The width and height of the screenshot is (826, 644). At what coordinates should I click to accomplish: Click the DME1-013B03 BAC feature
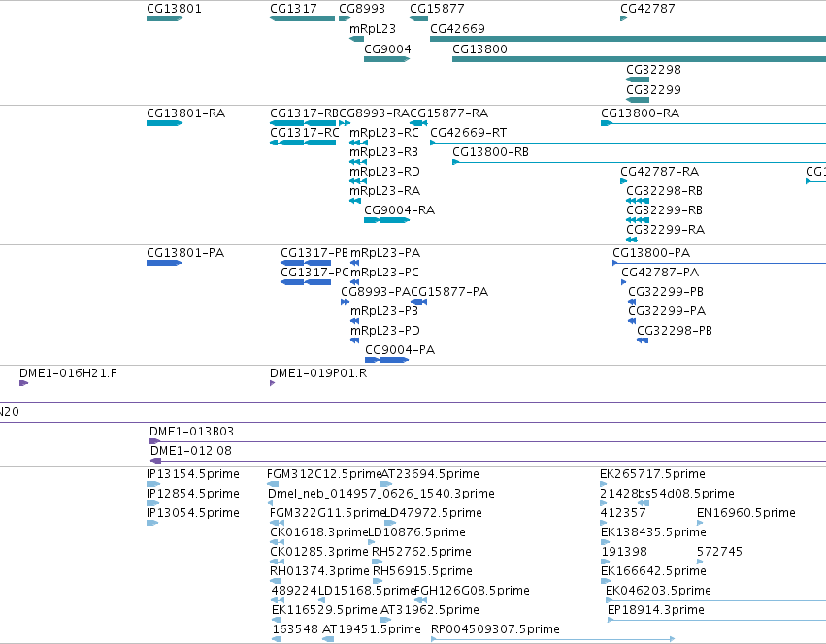488,441
